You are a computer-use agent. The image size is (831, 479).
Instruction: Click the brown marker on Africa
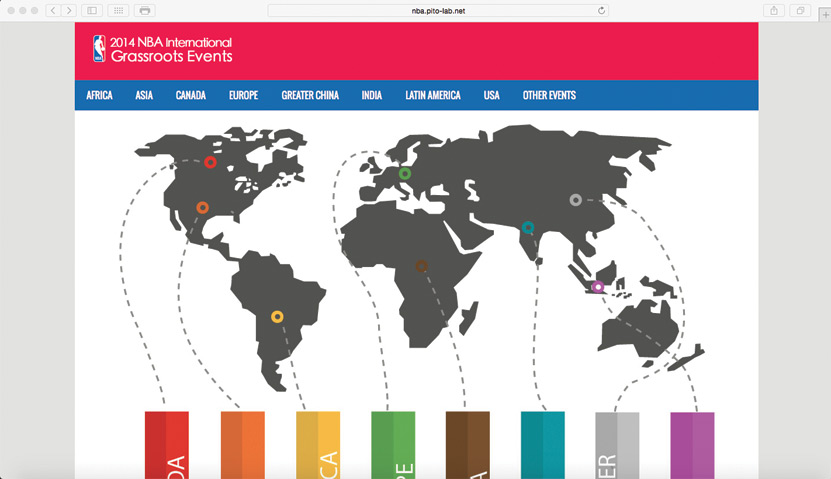pos(422,266)
